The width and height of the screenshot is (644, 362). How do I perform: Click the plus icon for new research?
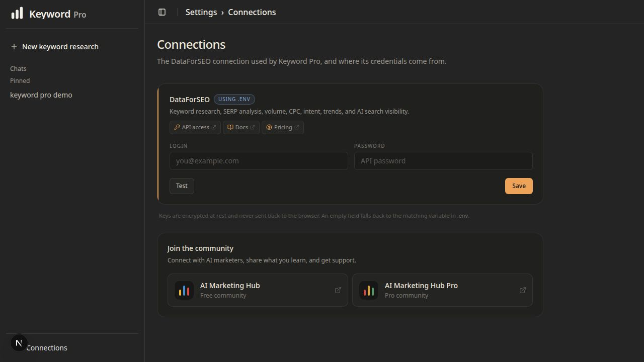[14, 47]
